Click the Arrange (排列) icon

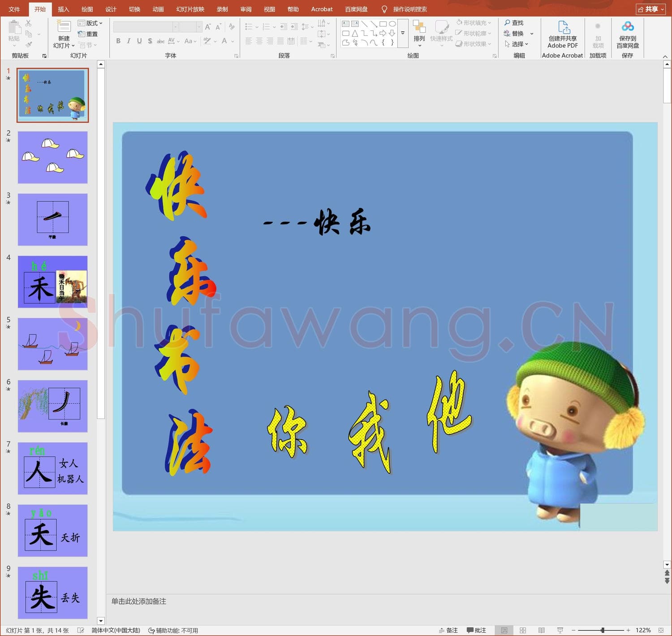click(419, 27)
